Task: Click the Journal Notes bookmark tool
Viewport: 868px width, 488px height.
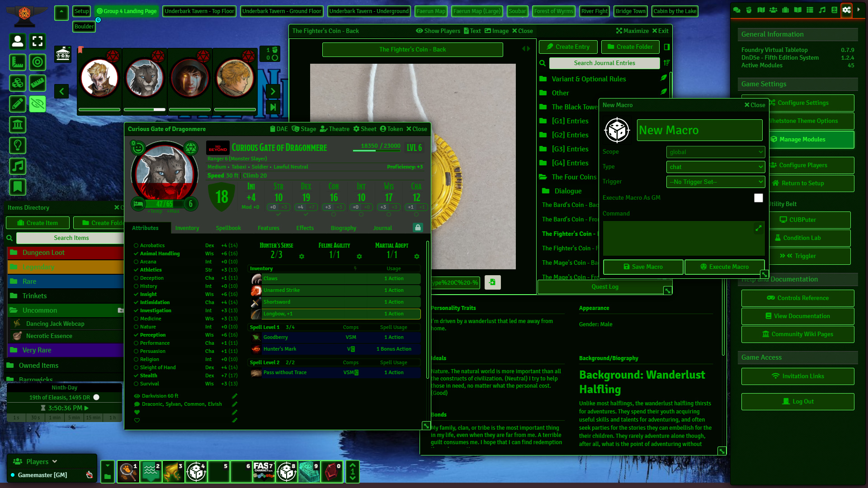Action: (18, 187)
